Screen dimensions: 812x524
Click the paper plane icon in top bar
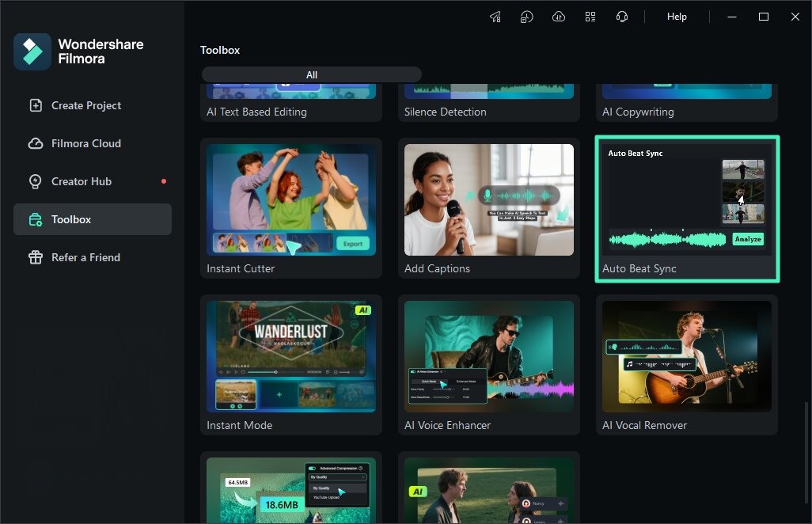tap(495, 17)
